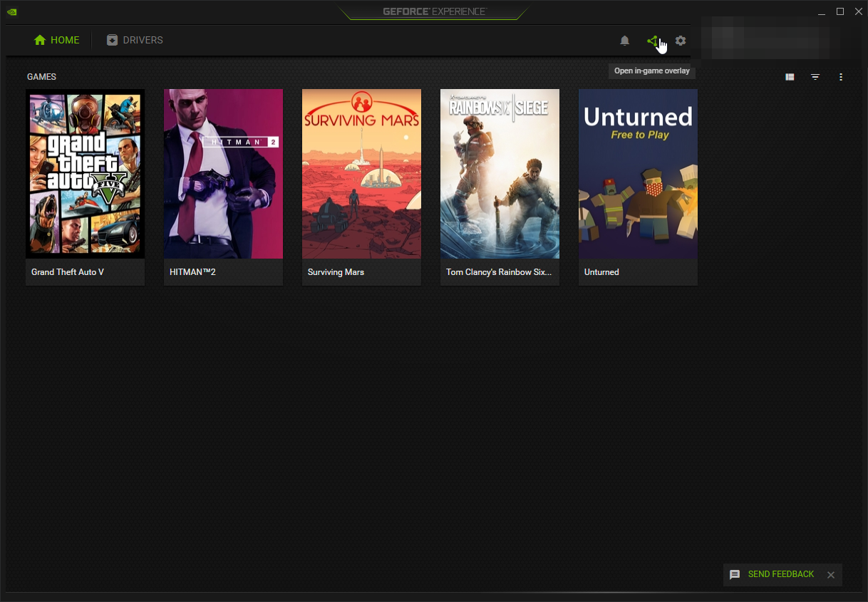Maximize the GeForce Experience window
Screen dimensions: 868x602
click(x=840, y=12)
